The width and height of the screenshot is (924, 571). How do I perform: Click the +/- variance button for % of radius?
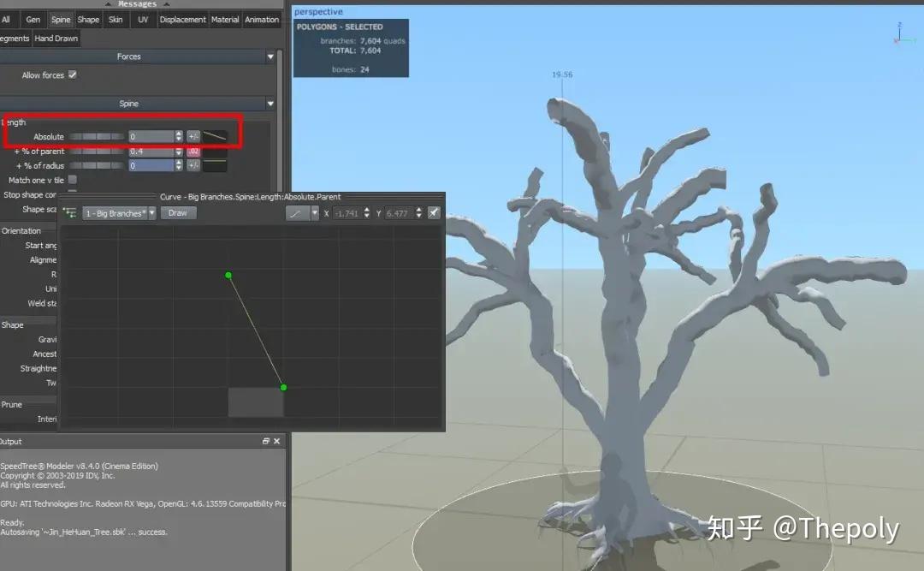coord(193,166)
